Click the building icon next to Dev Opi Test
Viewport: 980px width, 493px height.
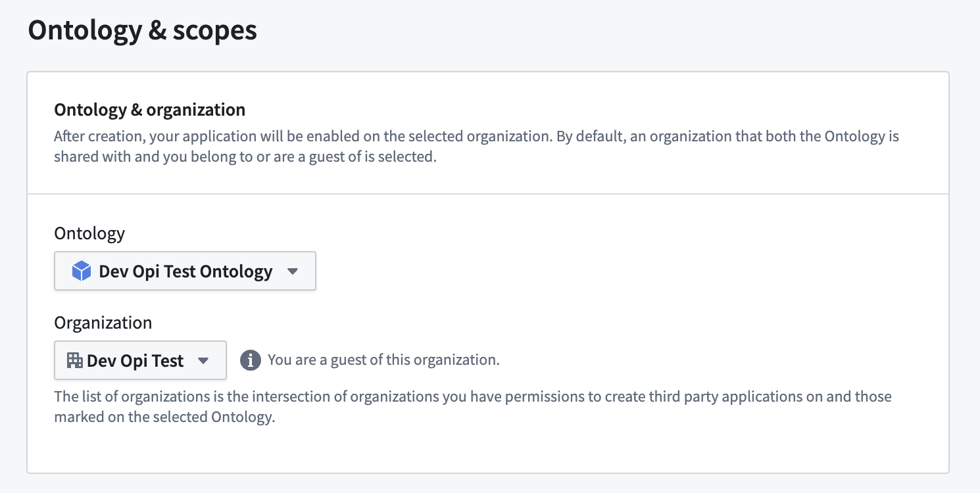point(74,360)
